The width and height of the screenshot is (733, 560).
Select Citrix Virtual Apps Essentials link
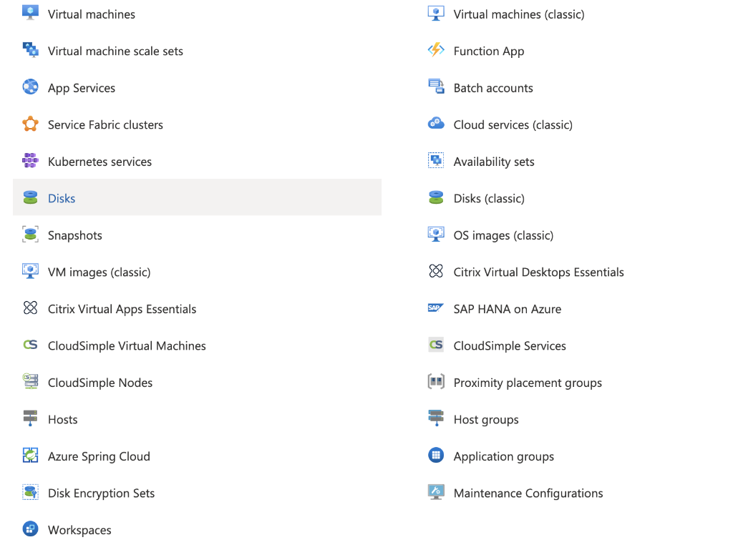[122, 309]
